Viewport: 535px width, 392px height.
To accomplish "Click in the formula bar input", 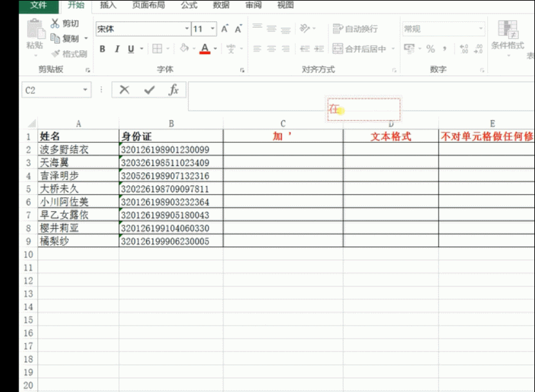I will [x=361, y=96].
